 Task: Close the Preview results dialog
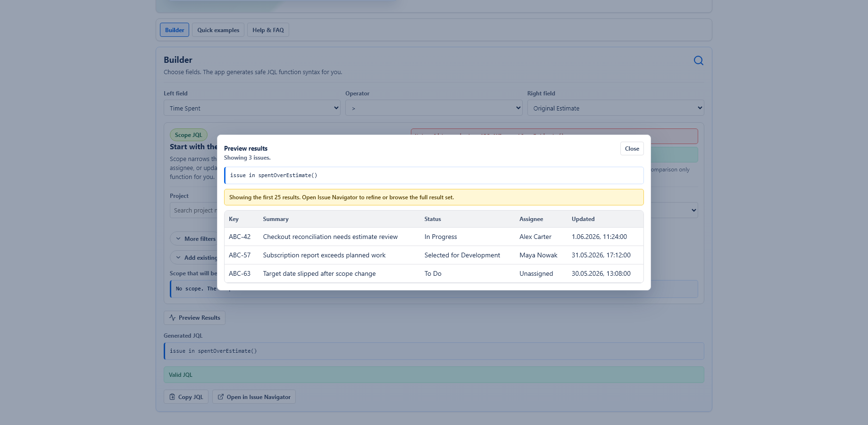(632, 149)
